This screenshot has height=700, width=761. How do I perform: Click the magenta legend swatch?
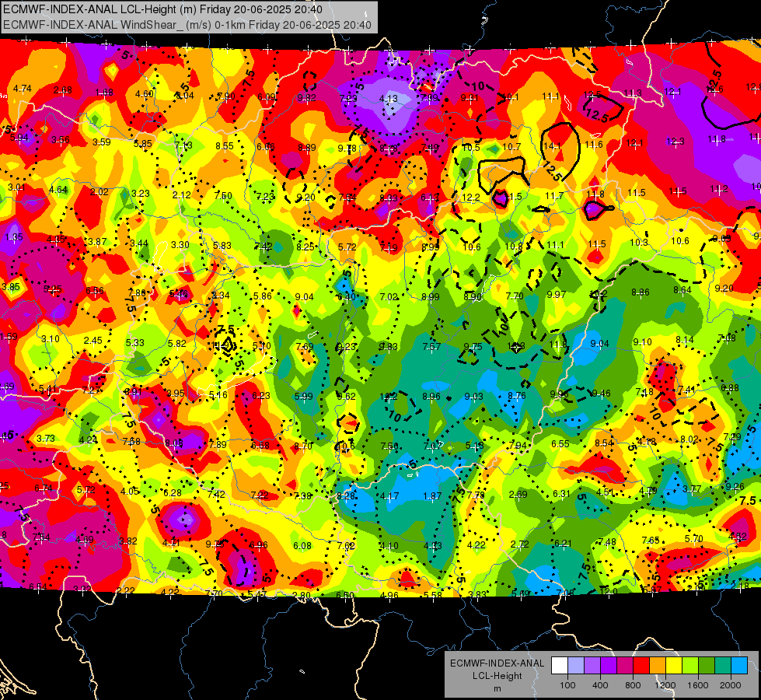click(x=625, y=666)
